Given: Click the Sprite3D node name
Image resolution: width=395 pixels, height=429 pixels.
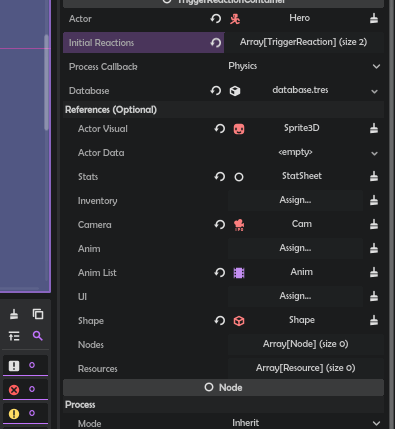Looking at the screenshot, I should [x=302, y=128].
